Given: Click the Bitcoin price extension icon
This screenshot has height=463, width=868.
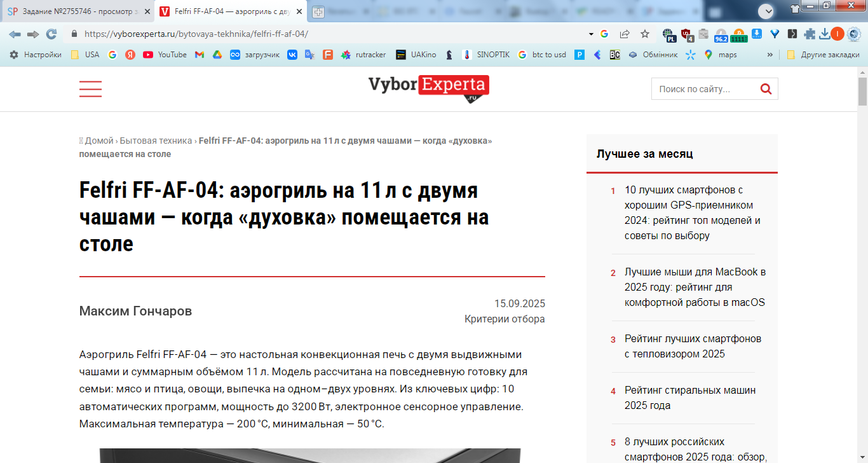Looking at the screenshot, I should click(x=739, y=35).
